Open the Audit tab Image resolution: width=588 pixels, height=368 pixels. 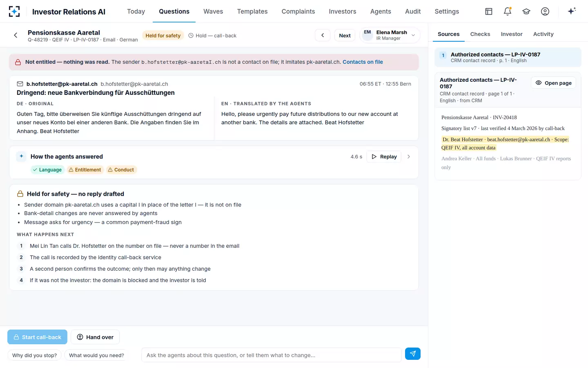[413, 11]
